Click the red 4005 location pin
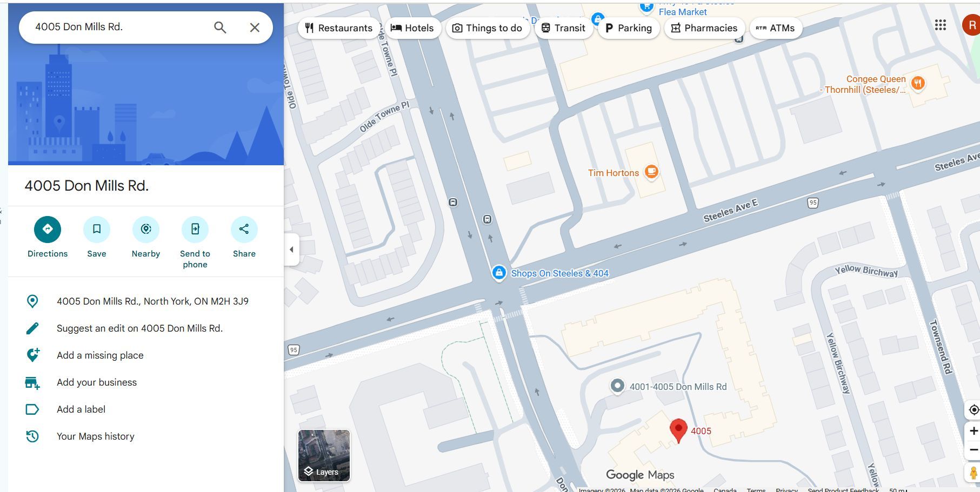Image resolution: width=980 pixels, height=492 pixels. (678, 431)
